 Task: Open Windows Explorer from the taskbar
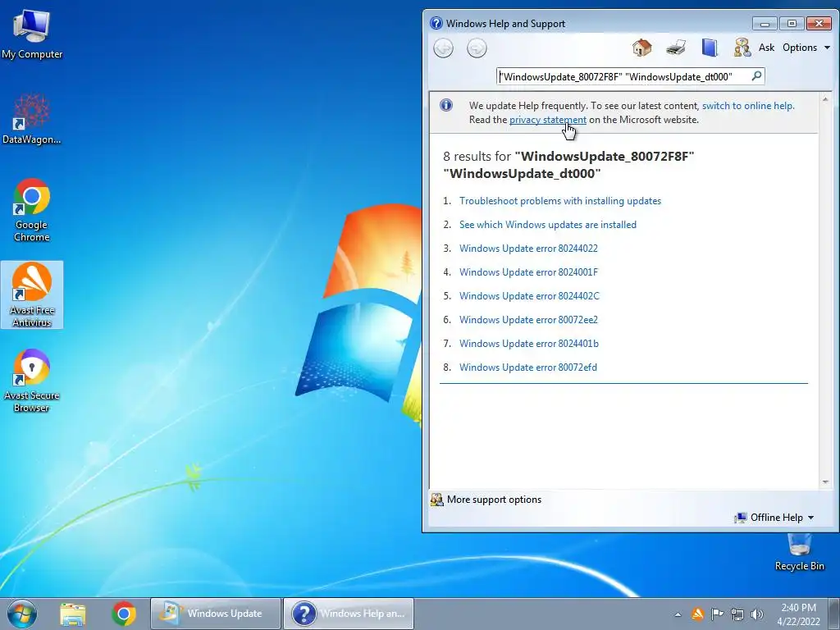pos(73,614)
